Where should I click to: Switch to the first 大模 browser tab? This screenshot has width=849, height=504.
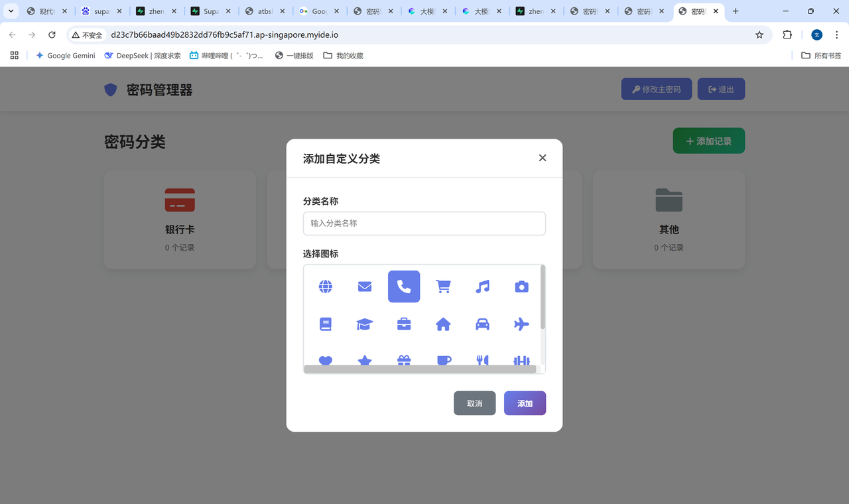tap(428, 11)
